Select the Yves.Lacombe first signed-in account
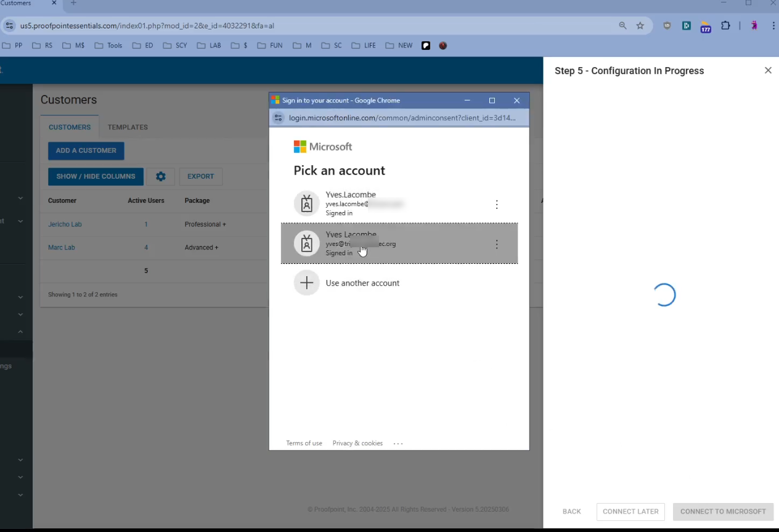This screenshot has height=532, width=779. [x=399, y=203]
